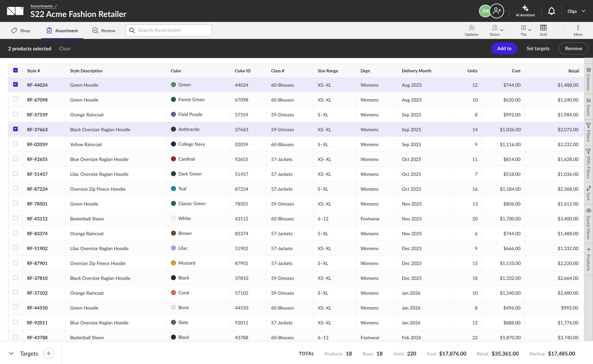Check row RF-92655 checkbox
The image size is (593, 364).
pos(15,159)
